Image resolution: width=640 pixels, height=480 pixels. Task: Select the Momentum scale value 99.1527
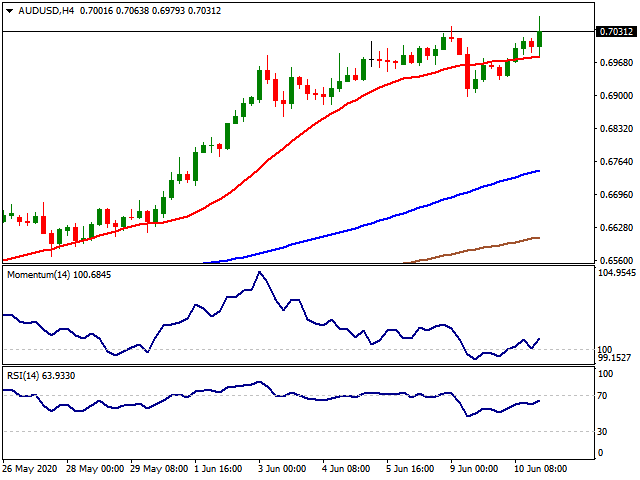pos(614,358)
